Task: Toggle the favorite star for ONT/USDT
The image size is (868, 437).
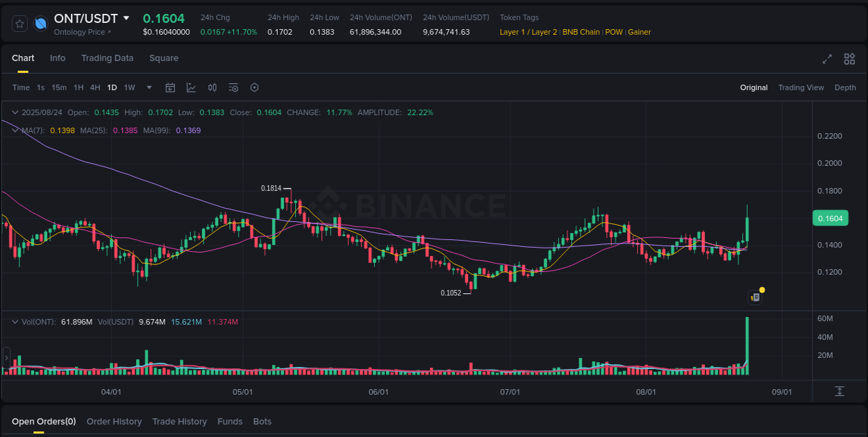Action: [19, 23]
